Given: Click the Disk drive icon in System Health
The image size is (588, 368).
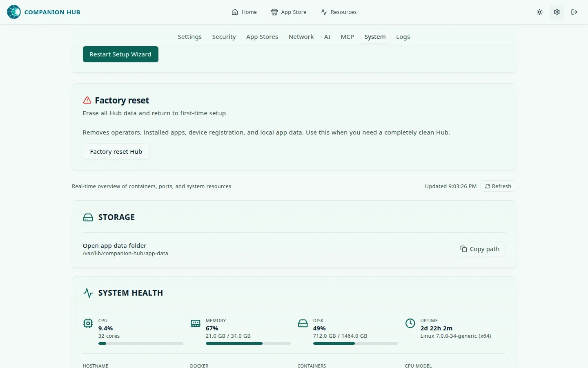Looking at the screenshot, I should click(x=303, y=323).
